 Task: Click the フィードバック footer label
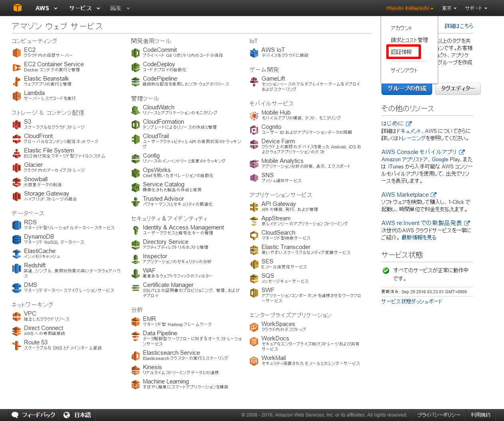38,415
